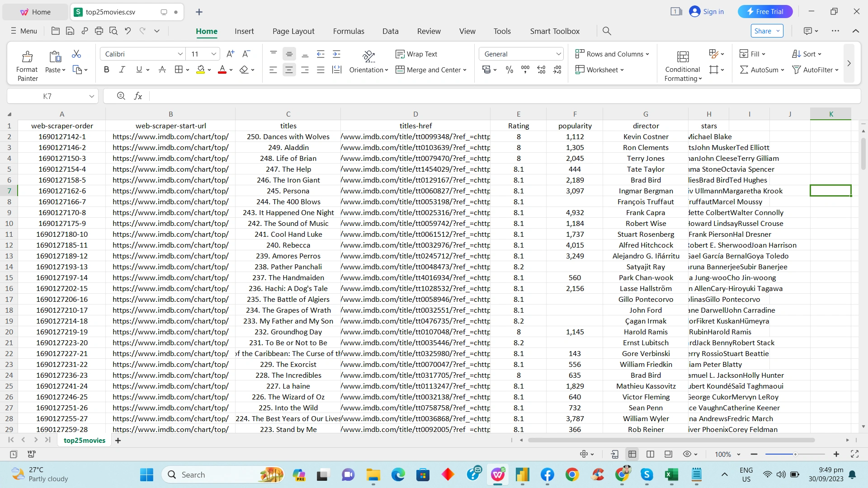Switch to the Formulas ribbon tab
The image size is (868, 488).
(x=348, y=31)
